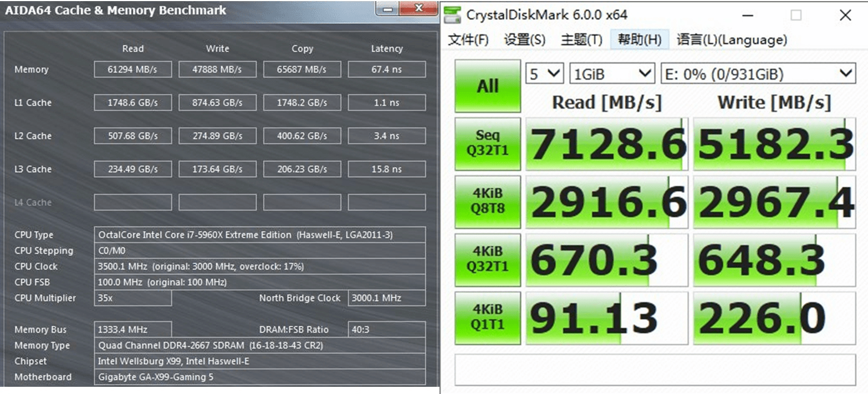Click the Memory Bus value 1333.4 MHz
Screen dimensions: 868x394
pyautogui.click(x=132, y=330)
